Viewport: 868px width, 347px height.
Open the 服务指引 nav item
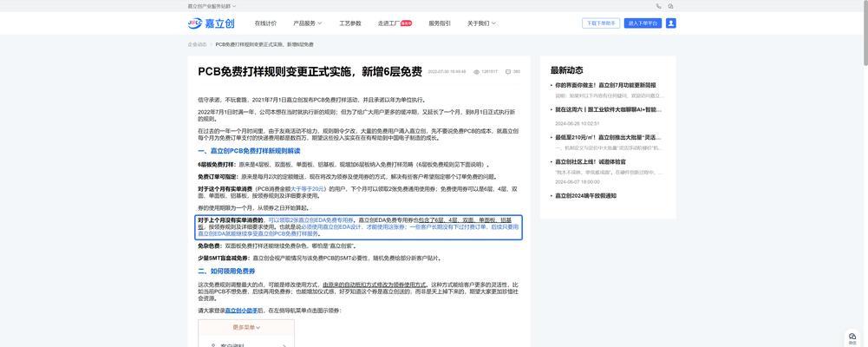pos(440,23)
